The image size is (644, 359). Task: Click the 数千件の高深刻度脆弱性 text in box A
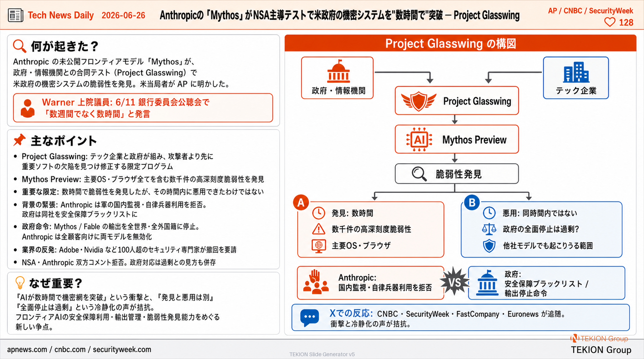[371, 229]
